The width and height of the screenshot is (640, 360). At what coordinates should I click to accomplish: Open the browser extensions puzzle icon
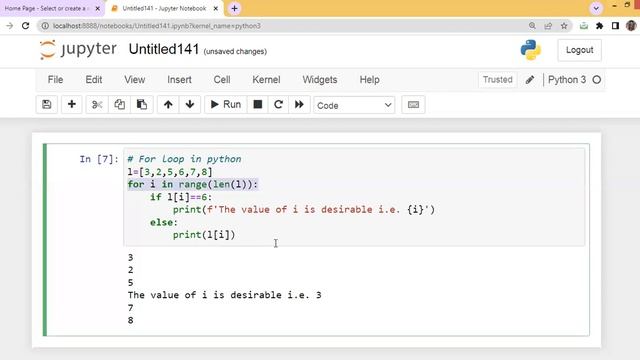(600, 26)
